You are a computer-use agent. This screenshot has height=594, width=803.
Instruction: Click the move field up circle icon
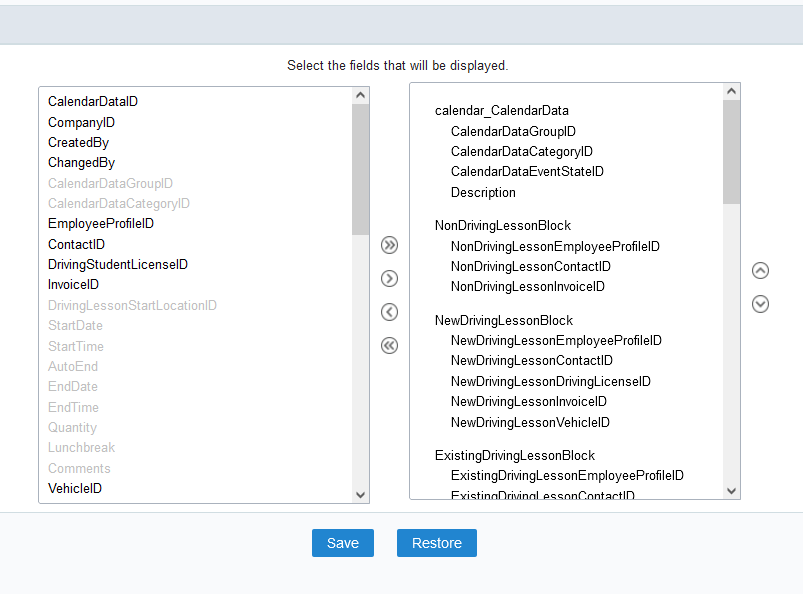point(760,270)
